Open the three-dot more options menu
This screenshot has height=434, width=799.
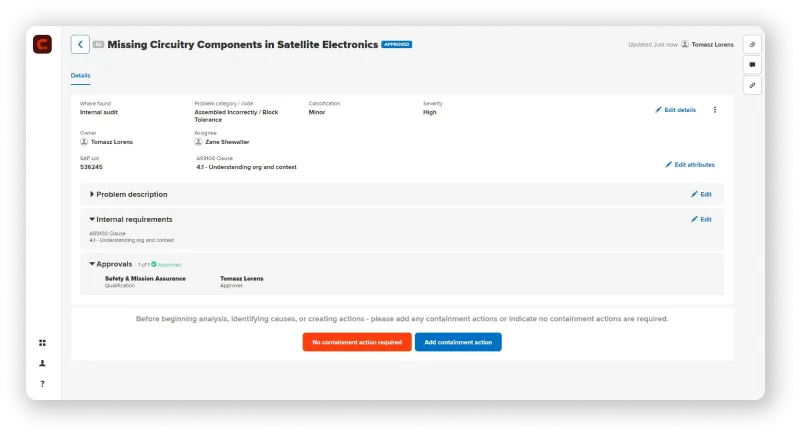point(715,110)
